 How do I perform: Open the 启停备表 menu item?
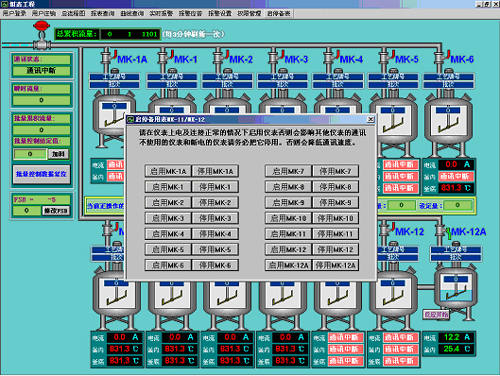point(279,14)
